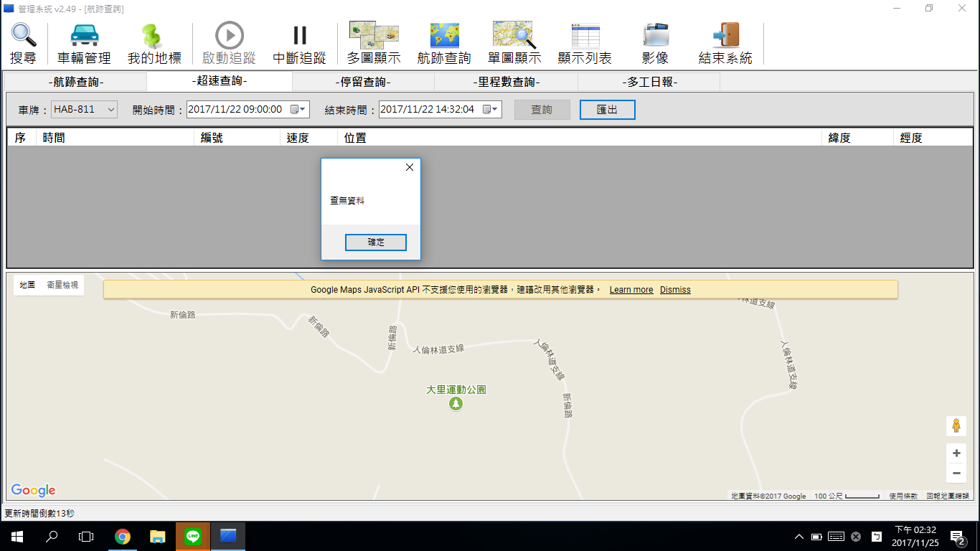Toggle map to 衛星檢視 satellite view
The width and height of the screenshot is (980, 551).
pyautogui.click(x=62, y=285)
